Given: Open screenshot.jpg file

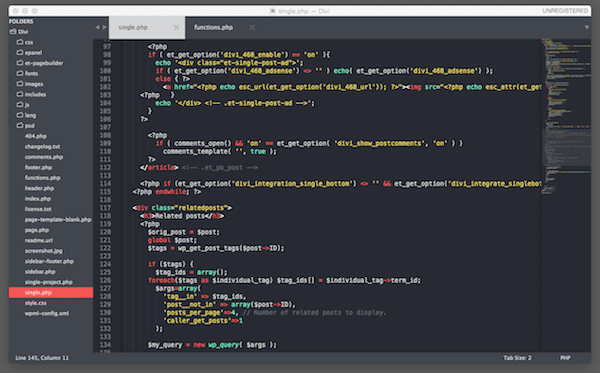Looking at the screenshot, I should pyautogui.click(x=44, y=251).
